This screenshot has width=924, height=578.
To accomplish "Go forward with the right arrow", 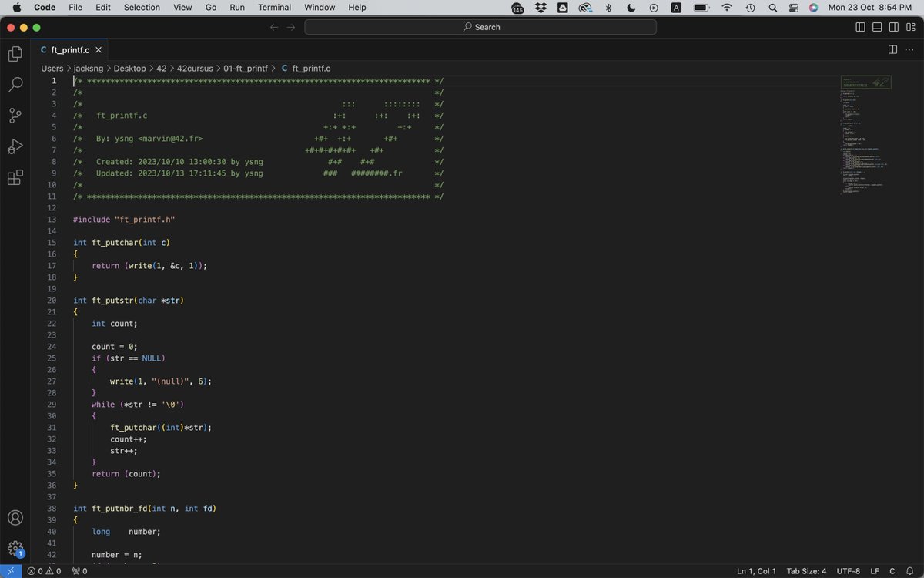I will [291, 27].
